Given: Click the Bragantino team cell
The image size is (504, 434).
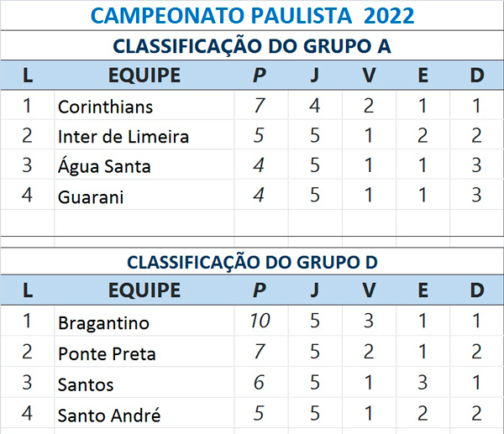Looking at the screenshot, I should coord(103,323).
